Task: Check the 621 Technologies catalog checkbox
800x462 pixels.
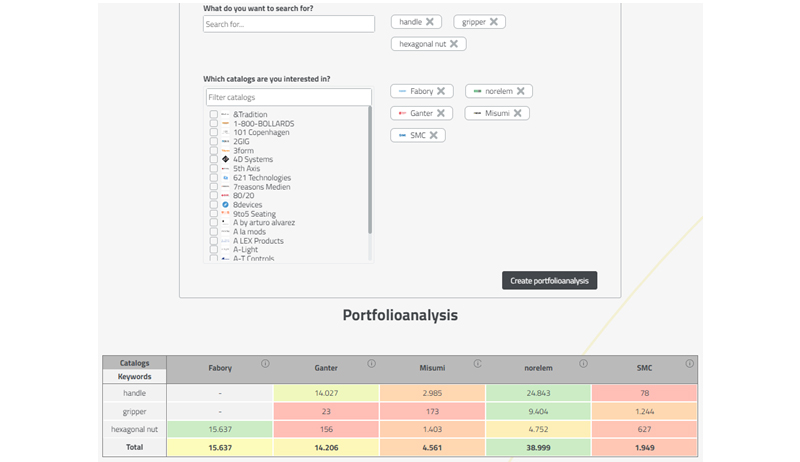Action: click(214, 177)
